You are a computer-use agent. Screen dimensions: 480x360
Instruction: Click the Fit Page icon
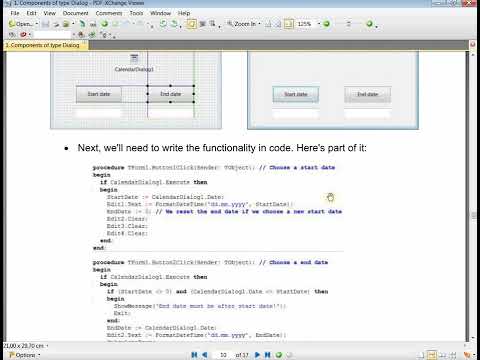[x=278, y=24]
